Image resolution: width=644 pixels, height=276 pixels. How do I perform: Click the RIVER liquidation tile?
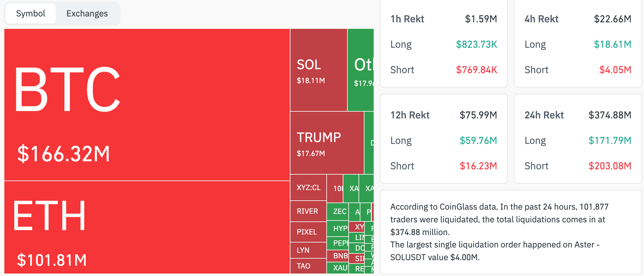coord(308,211)
